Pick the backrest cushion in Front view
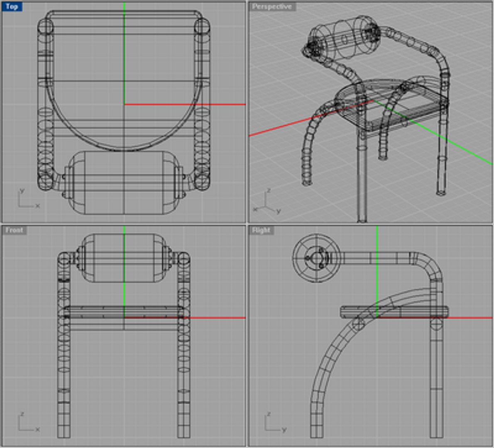Image resolution: width=494 pixels, height=448 pixels. [x=124, y=258]
